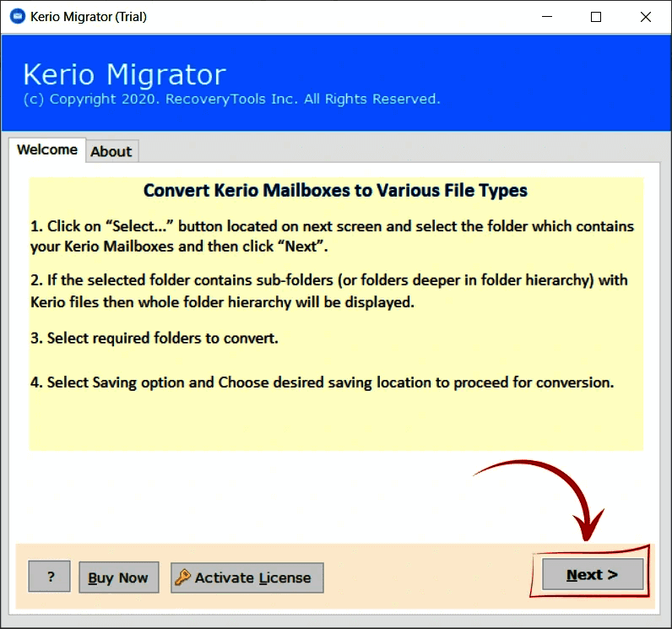Screen dimensions: 672x629
Task: Switch to the About tab
Action: (111, 151)
